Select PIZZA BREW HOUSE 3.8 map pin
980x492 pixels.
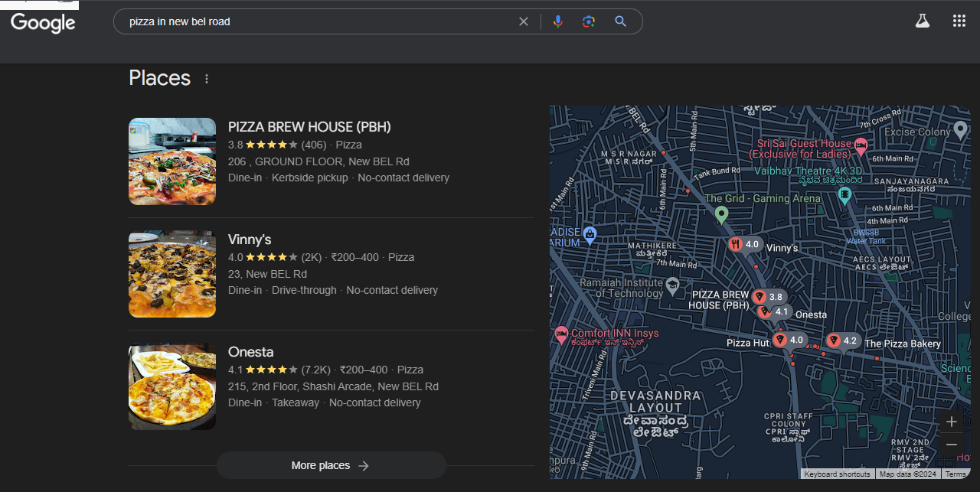(769, 297)
